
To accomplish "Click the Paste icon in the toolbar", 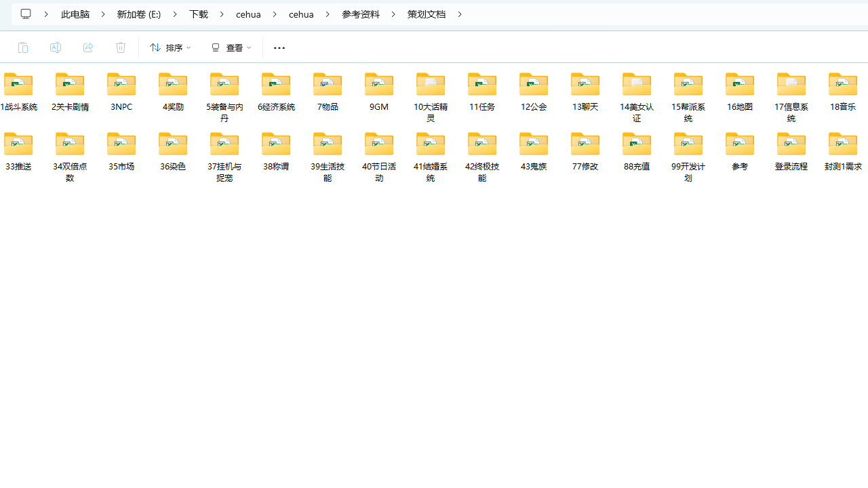I will click(x=23, y=47).
